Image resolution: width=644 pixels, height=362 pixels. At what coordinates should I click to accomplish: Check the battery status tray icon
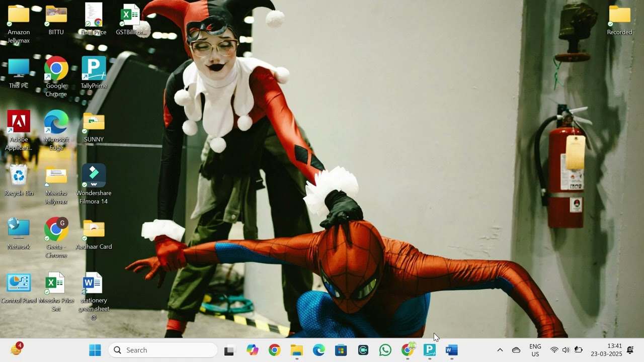[579, 350]
